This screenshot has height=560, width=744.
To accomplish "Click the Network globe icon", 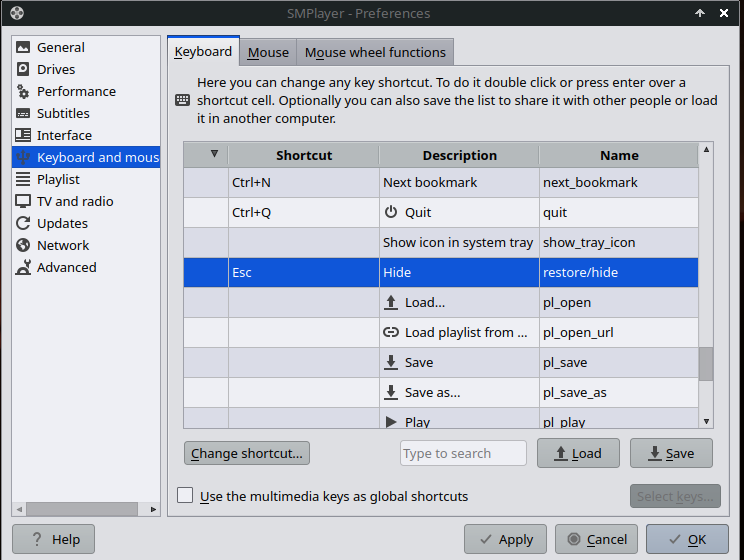I will pyautogui.click(x=23, y=245).
